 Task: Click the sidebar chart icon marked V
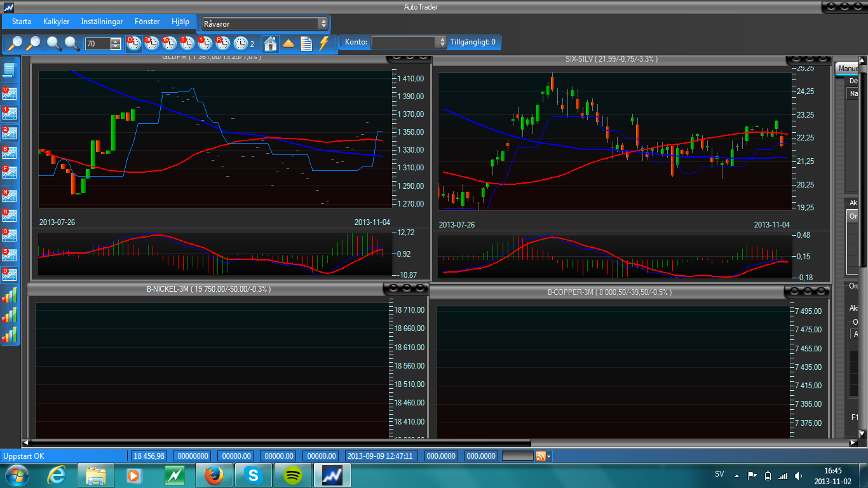tap(10, 93)
